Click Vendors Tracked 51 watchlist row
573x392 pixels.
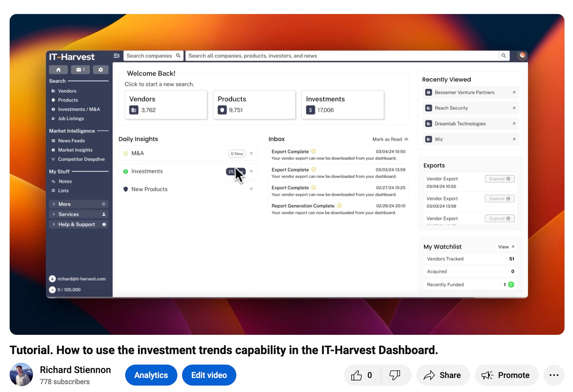(470, 259)
